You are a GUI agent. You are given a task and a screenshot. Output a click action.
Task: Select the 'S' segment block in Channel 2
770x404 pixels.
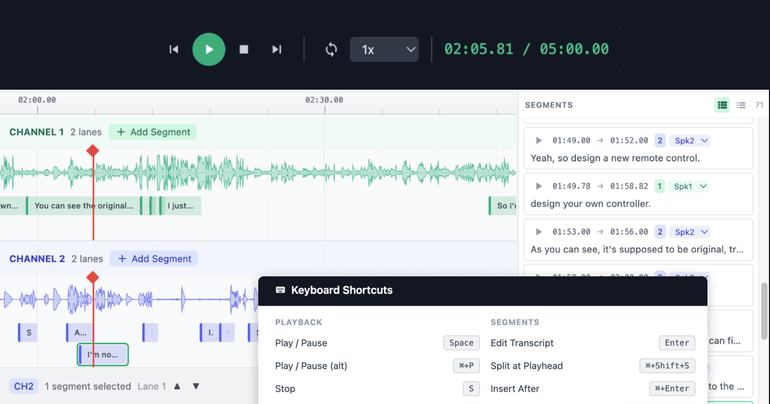point(28,332)
